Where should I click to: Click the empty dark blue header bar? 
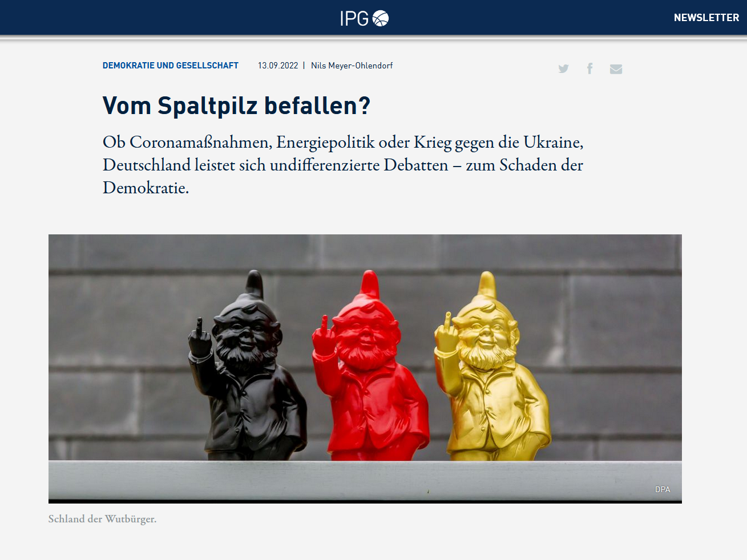click(x=171, y=18)
